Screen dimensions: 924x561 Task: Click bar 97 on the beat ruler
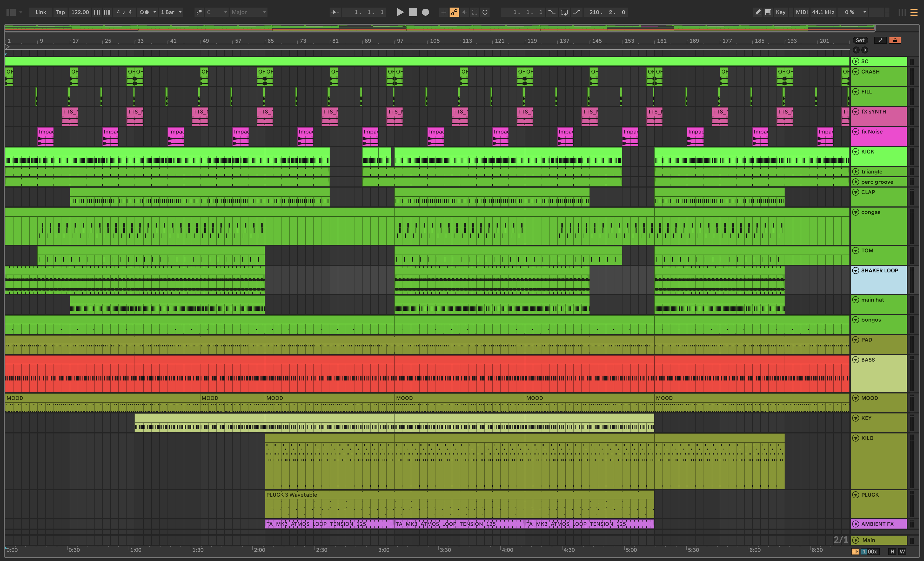pos(400,41)
